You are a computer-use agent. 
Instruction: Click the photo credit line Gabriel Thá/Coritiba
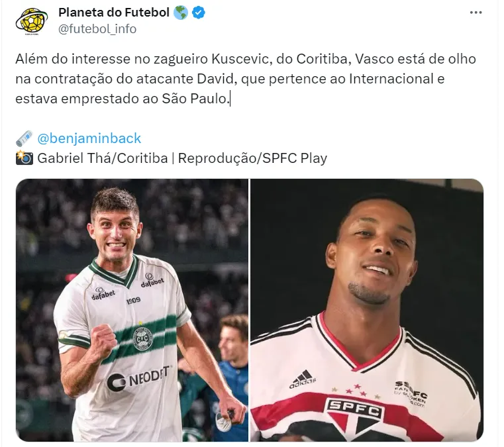[x=103, y=158]
